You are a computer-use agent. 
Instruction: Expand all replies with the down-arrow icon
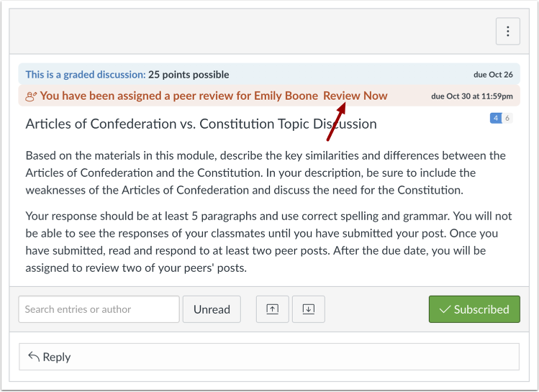pyautogui.click(x=308, y=309)
